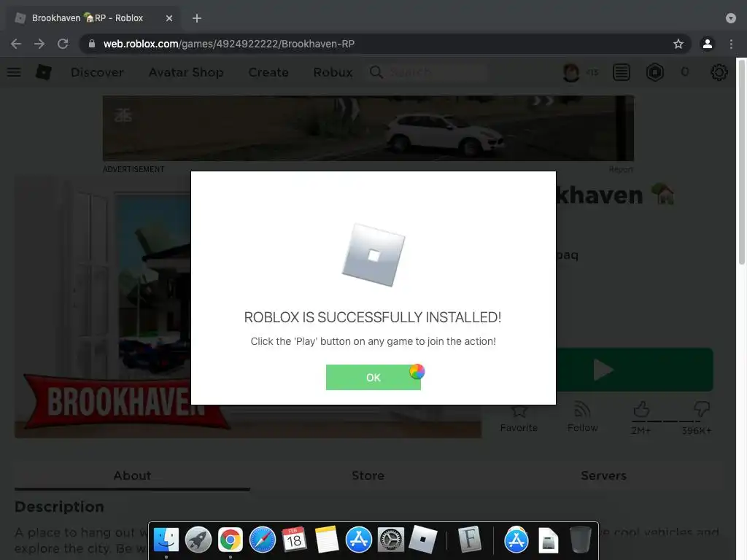Screen dimensions: 747x560
Task: Open Safari from the Dock
Action: click(x=263, y=540)
